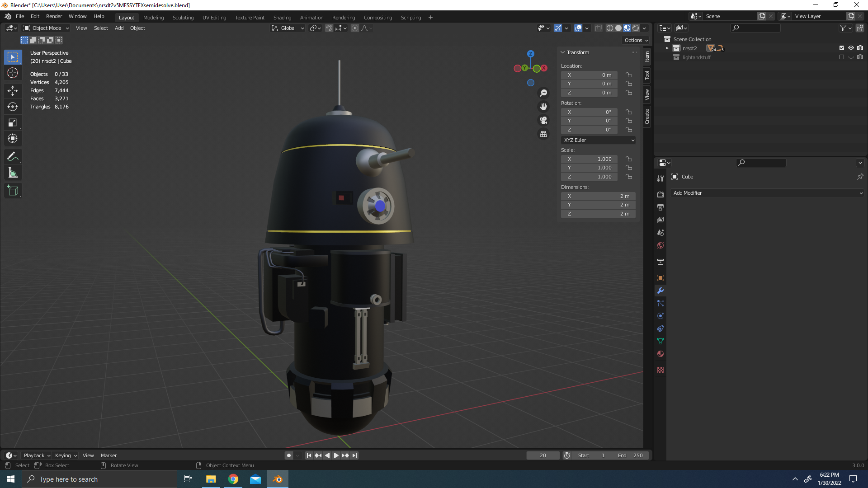This screenshot has height=488, width=868.
Task: Open the outliner Filter dropdown
Action: 846,28
